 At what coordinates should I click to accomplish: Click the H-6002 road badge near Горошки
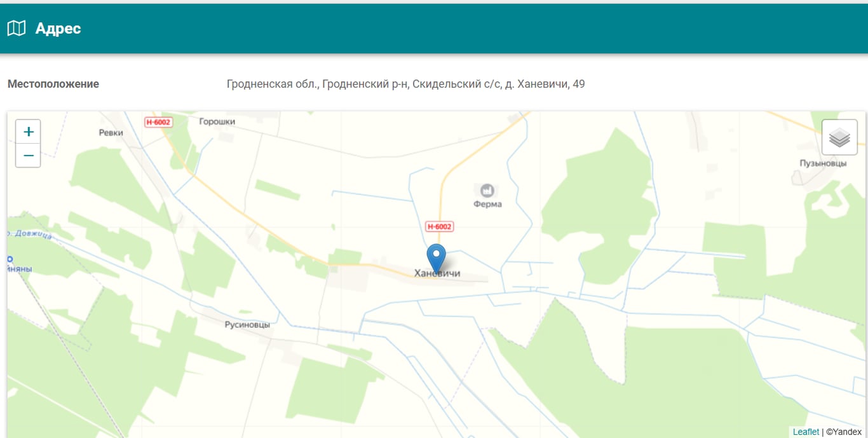pos(158,122)
